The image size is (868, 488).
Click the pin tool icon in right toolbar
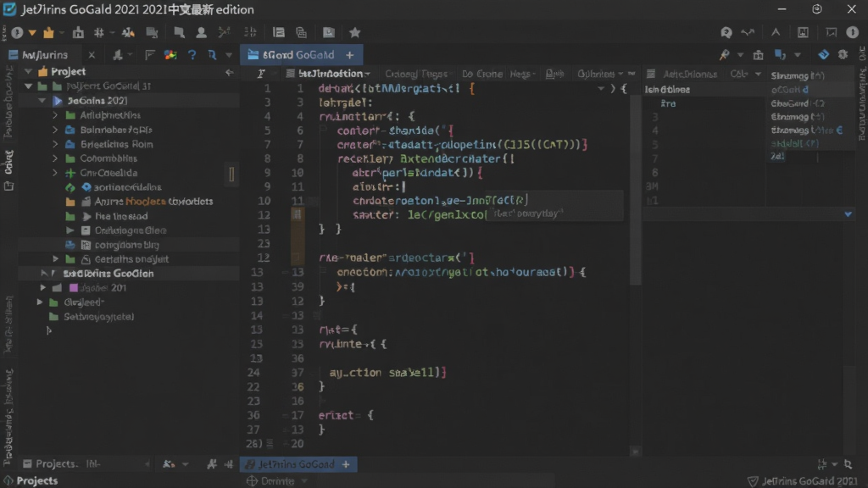(724, 55)
